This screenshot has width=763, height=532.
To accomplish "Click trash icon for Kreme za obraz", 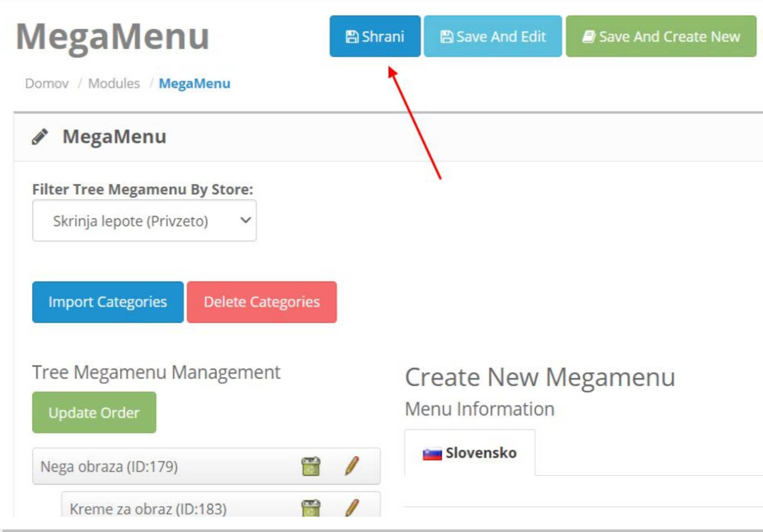I will 311,508.
